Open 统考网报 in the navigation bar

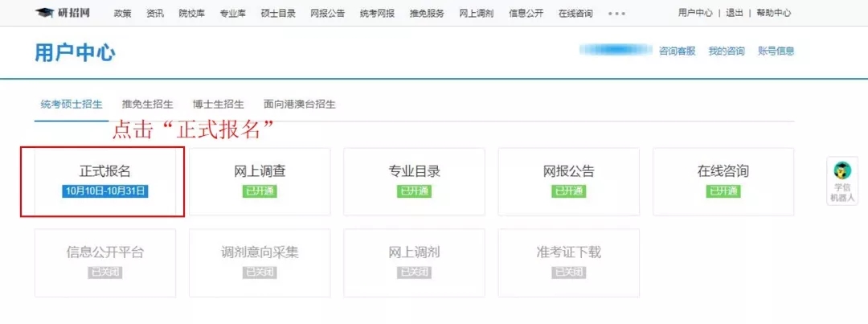pyautogui.click(x=377, y=14)
